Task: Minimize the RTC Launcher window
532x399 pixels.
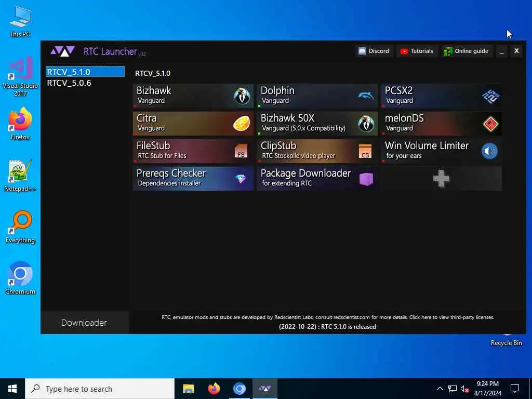Action: [x=502, y=51]
